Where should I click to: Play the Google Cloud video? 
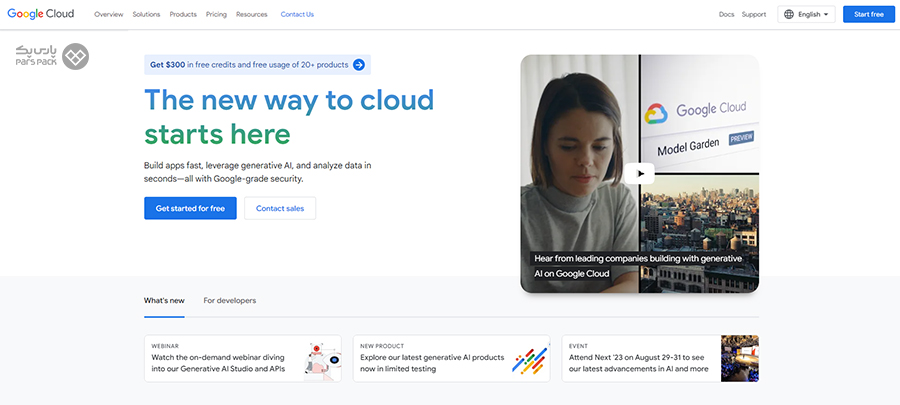coord(639,173)
